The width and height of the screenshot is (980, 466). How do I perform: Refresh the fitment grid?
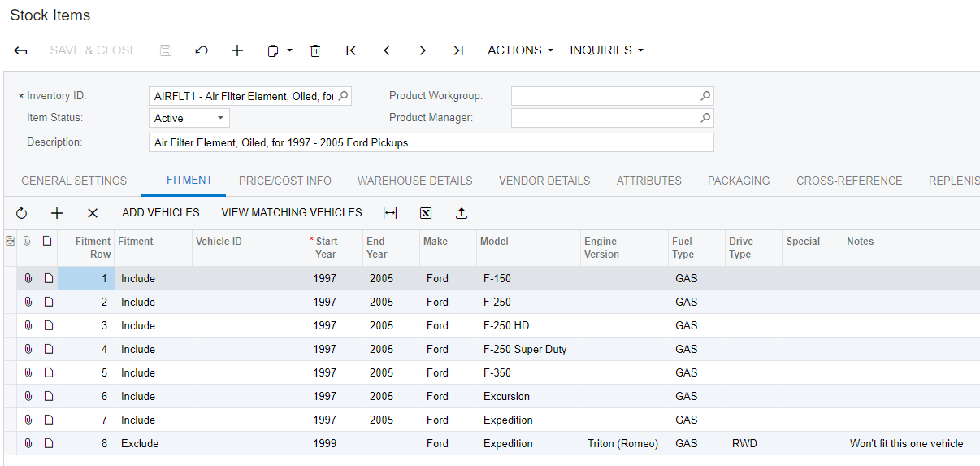[x=21, y=213]
